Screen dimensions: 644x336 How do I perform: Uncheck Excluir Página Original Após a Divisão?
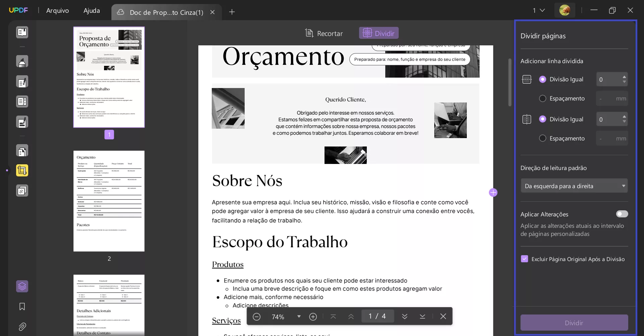click(x=524, y=259)
